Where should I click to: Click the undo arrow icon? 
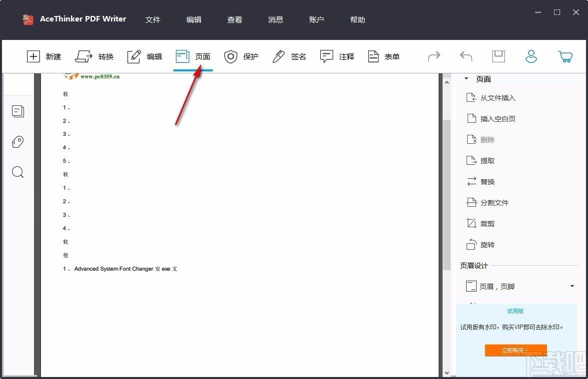coord(466,56)
